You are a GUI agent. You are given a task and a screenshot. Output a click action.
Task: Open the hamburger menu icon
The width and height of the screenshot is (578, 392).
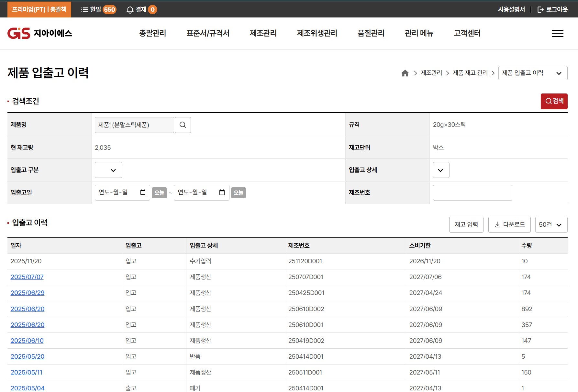coord(557,33)
